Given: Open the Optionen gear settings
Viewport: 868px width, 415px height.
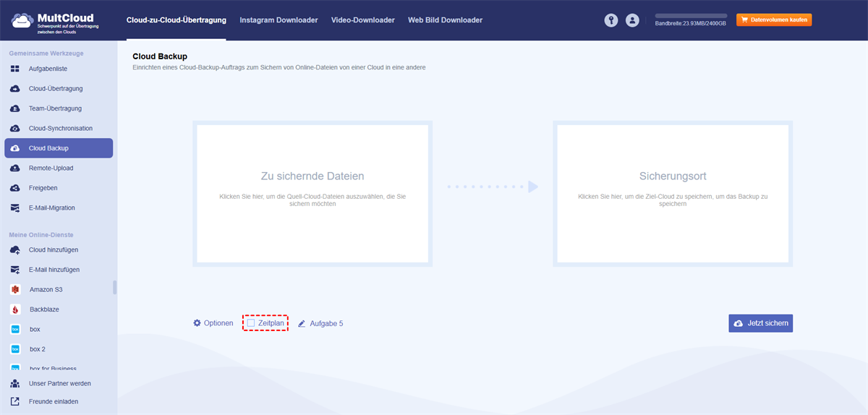Looking at the screenshot, I should 213,323.
